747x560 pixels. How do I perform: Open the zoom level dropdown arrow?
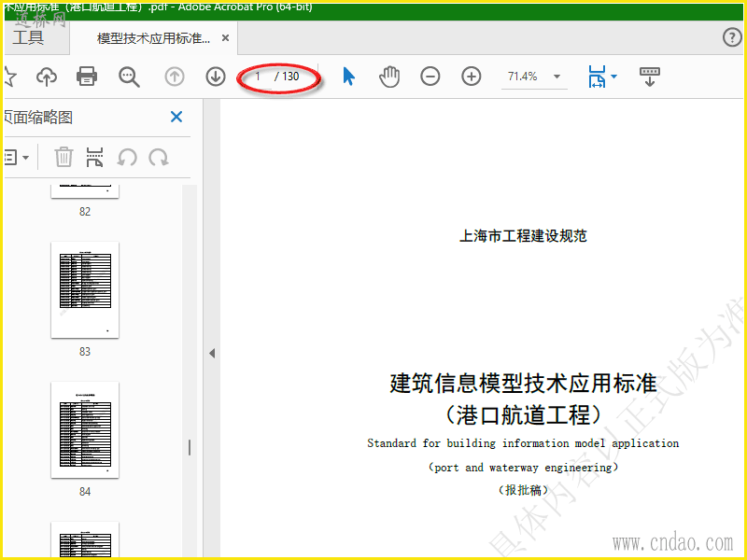[x=557, y=77]
